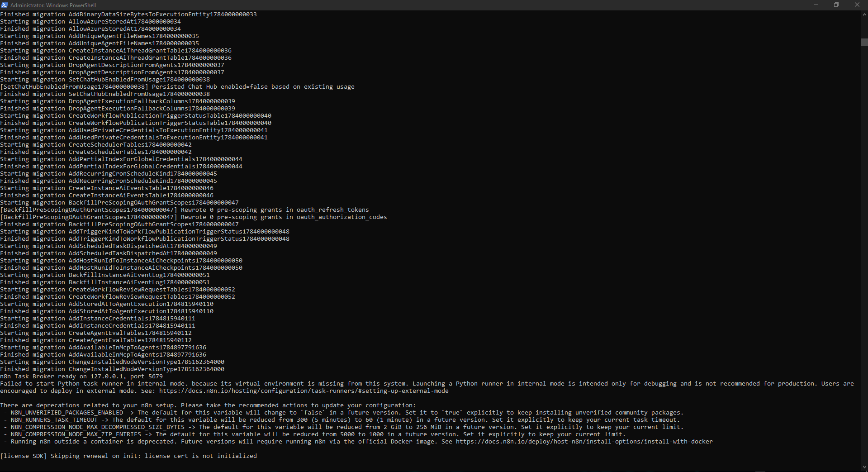Click line "Finished migration DropAgentDescriptionFromAgents1784000000037"
The height and width of the screenshot is (472, 868).
[112, 72]
